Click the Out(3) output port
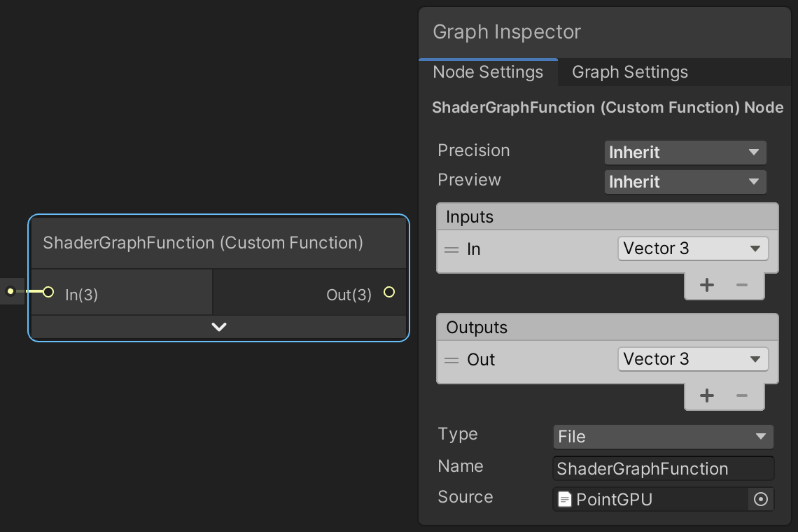 pyautogui.click(x=389, y=292)
